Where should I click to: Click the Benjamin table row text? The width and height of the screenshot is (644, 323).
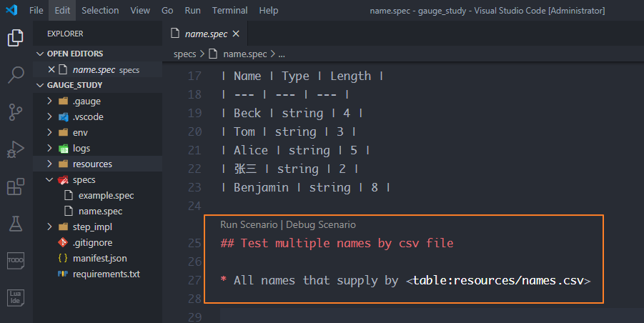click(x=306, y=187)
